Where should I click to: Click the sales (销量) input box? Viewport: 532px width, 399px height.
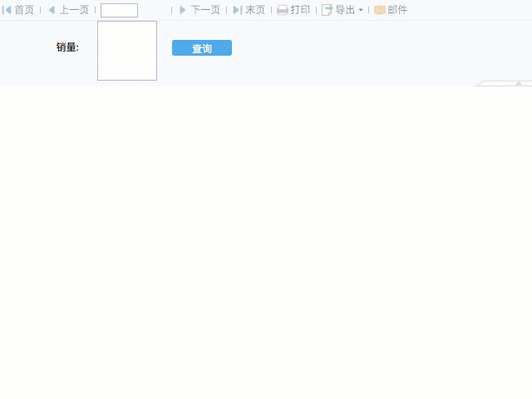click(x=127, y=51)
